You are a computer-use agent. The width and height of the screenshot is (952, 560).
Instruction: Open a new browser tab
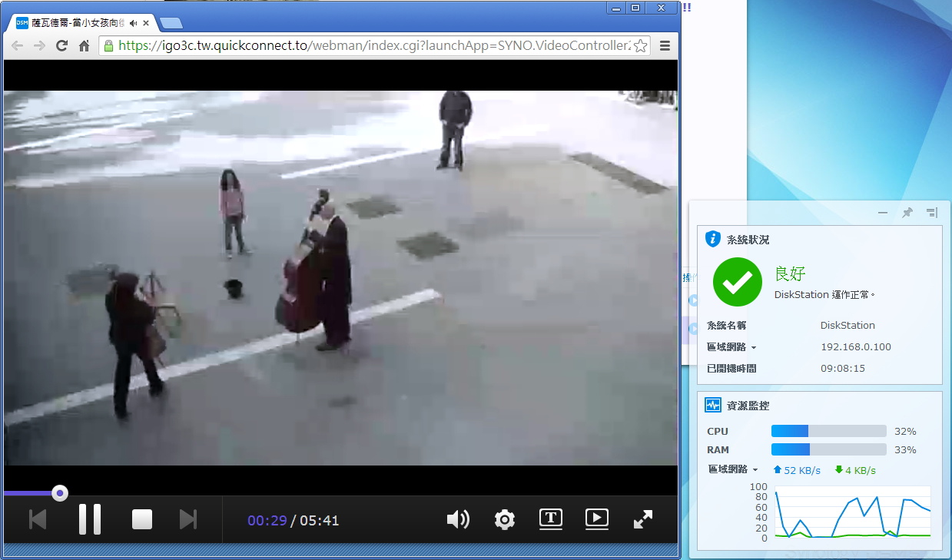[171, 23]
